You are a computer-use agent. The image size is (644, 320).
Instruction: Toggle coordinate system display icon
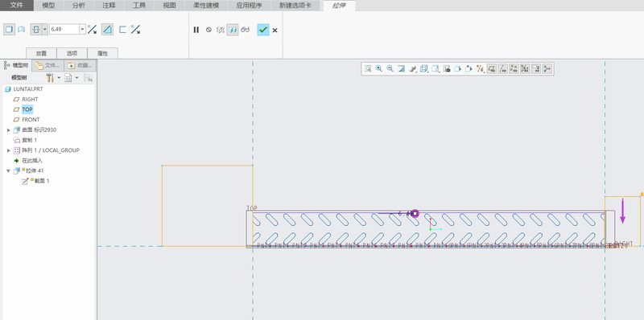[x=525, y=69]
